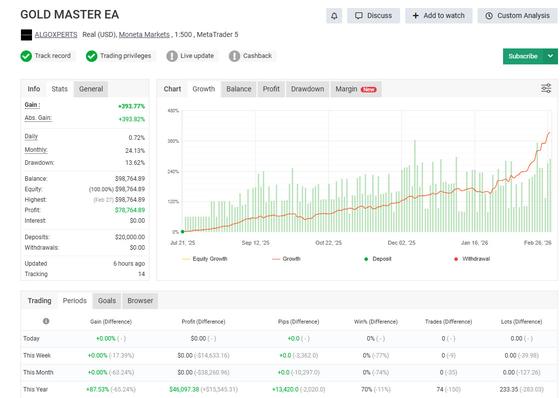Switch to the Drawdown chart tab
The image size is (560, 398).
(x=308, y=89)
